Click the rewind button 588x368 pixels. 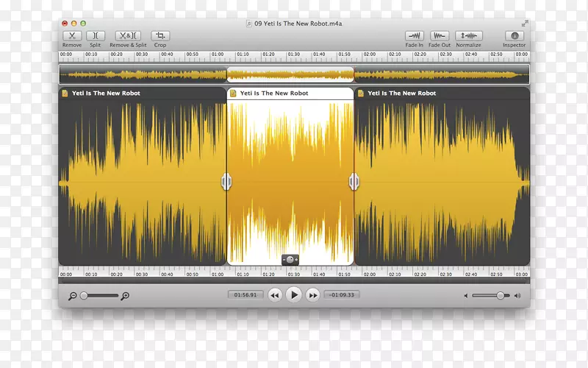pos(275,295)
